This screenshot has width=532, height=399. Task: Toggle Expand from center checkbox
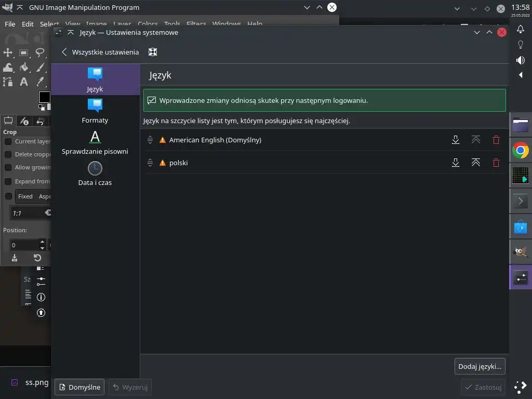[x=8, y=181]
